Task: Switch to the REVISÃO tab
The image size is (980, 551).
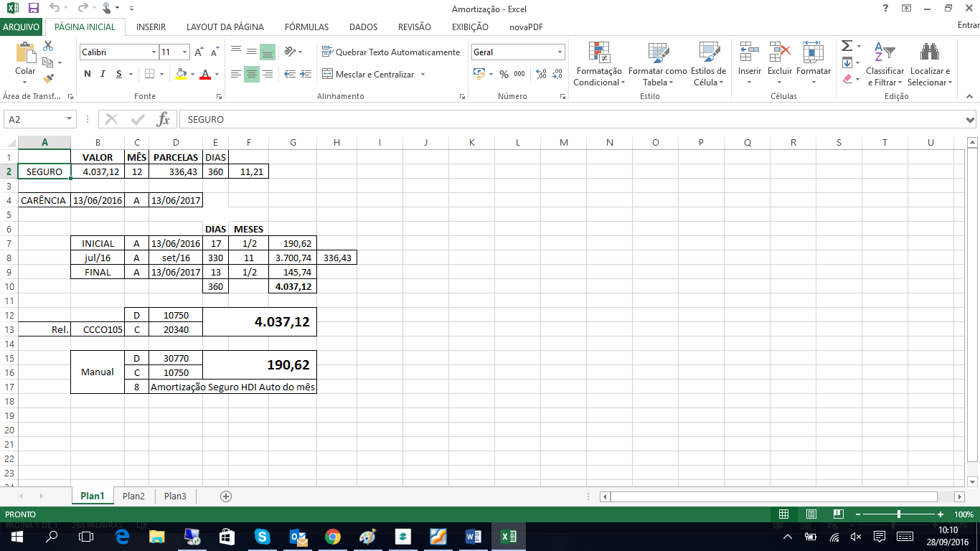Action: click(x=414, y=27)
